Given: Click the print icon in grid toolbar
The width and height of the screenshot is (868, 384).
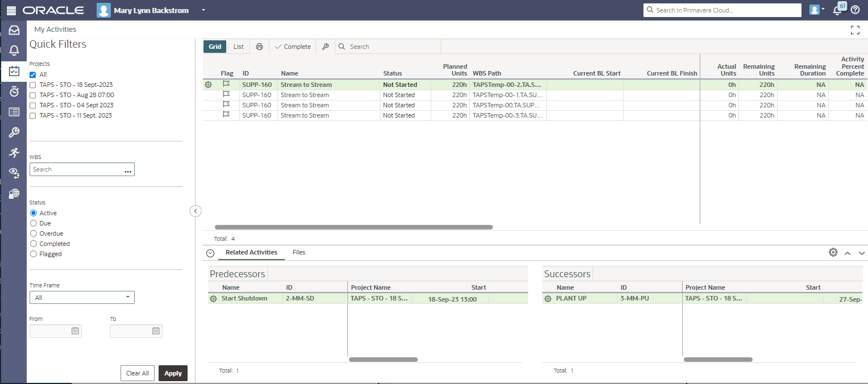Looking at the screenshot, I should coord(259,47).
